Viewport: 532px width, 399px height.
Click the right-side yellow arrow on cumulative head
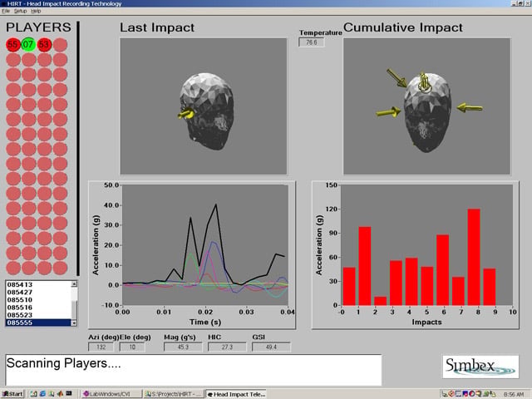tap(470, 108)
